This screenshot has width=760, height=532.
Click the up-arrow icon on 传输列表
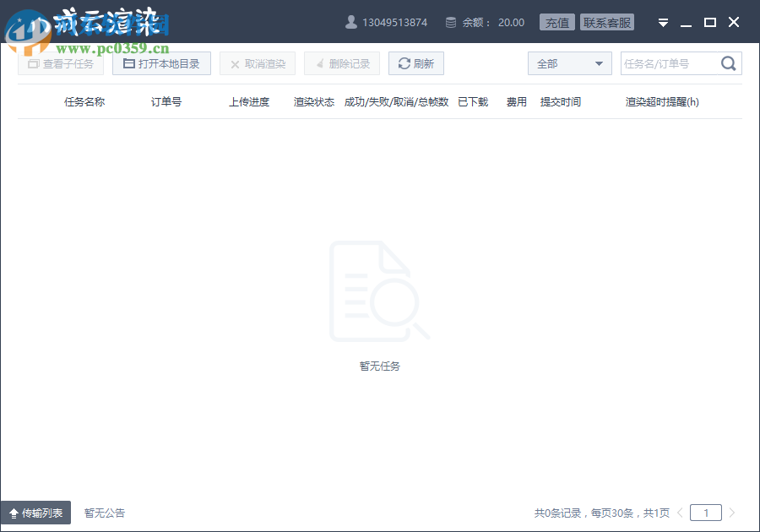coord(12,512)
